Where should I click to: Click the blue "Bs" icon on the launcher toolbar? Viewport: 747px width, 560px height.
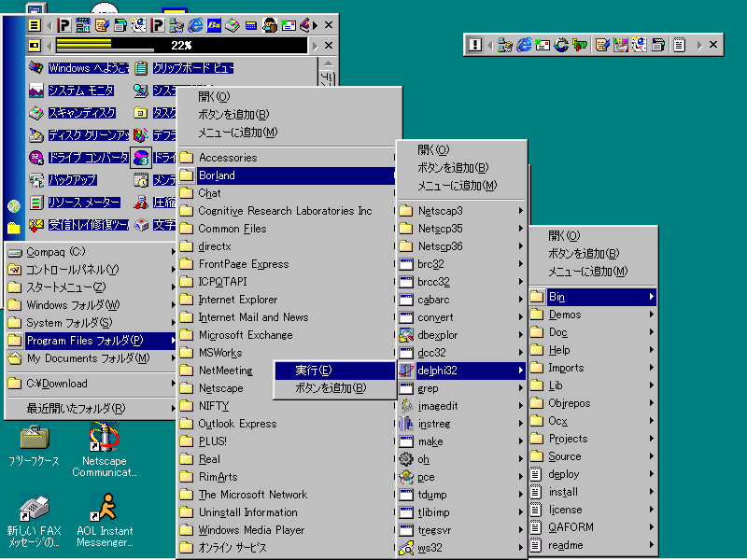pyautogui.click(x=214, y=25)
